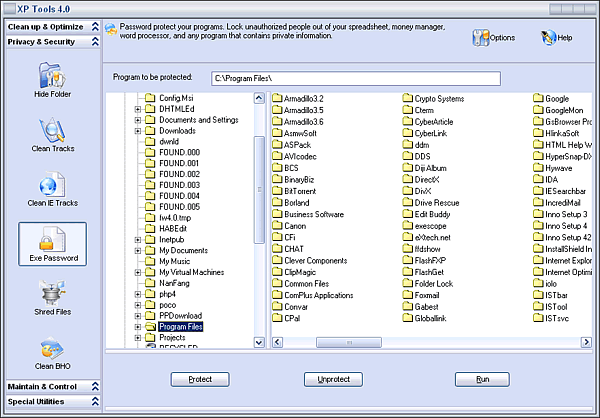Select the My Music tree folder
Image resolution: width=600 pixels, height=418 pixels.
[x=168, y=261]
